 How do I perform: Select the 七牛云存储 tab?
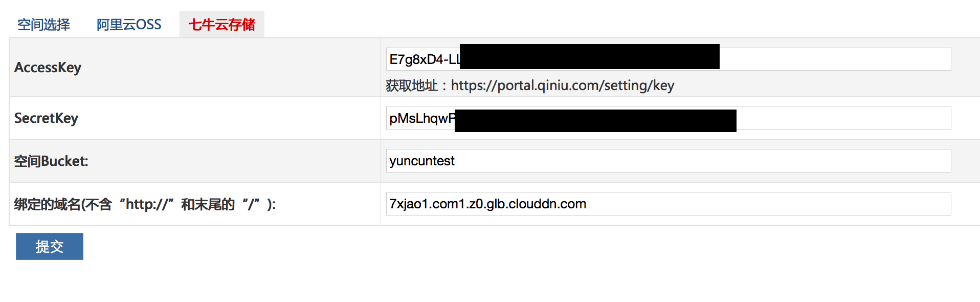point(221,25)
